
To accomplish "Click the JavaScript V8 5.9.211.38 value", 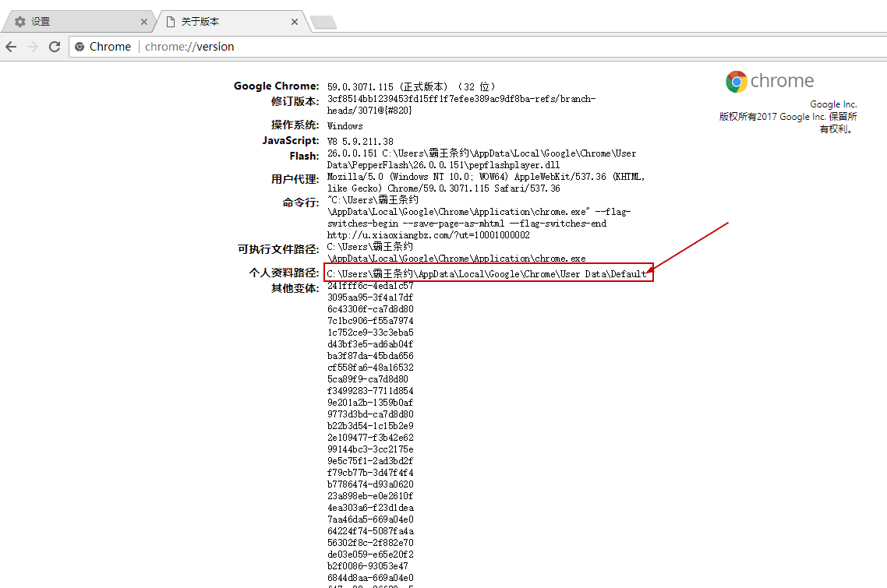I will [x=360, y=141].
